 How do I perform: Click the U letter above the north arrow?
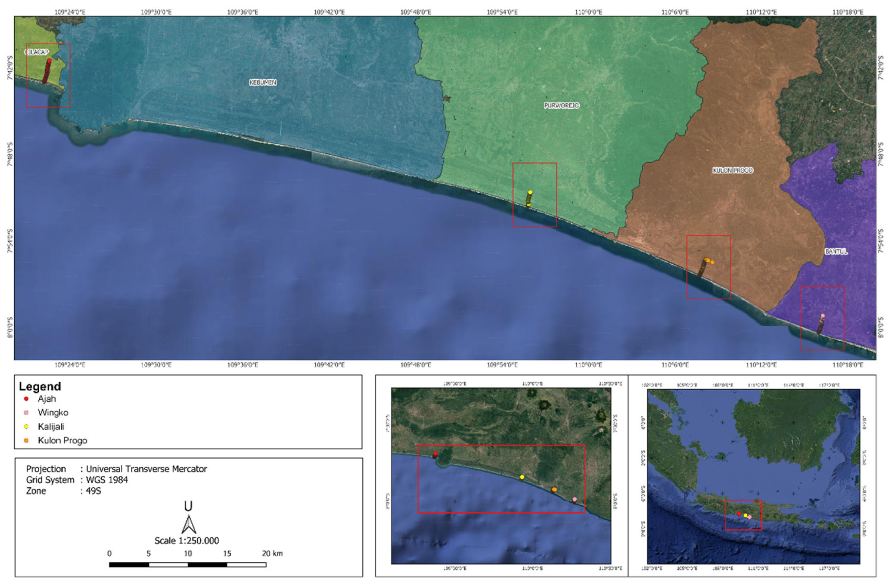pyautogui.click(x=188, y=507)
